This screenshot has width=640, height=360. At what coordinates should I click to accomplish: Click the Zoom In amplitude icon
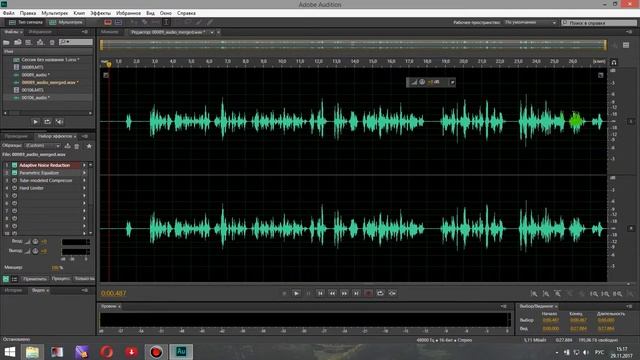[x=534, y=293]
